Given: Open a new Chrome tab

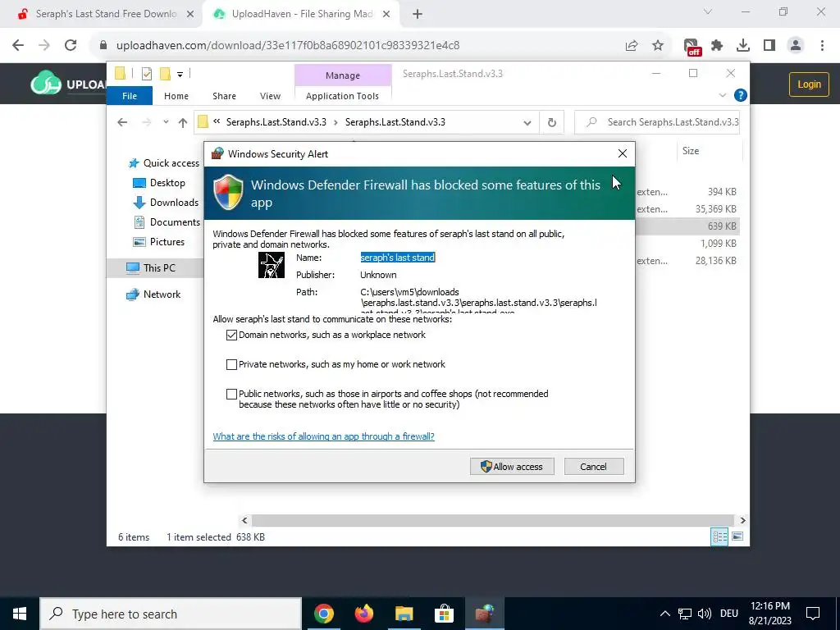Looking at the screenshot, I should point(418,15).
